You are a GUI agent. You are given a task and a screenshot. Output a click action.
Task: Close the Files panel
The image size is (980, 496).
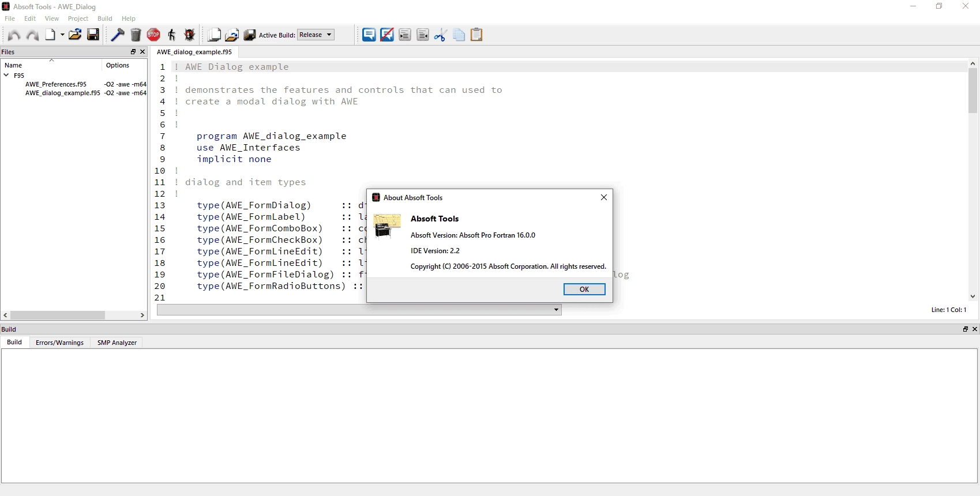tap(142, 51)
